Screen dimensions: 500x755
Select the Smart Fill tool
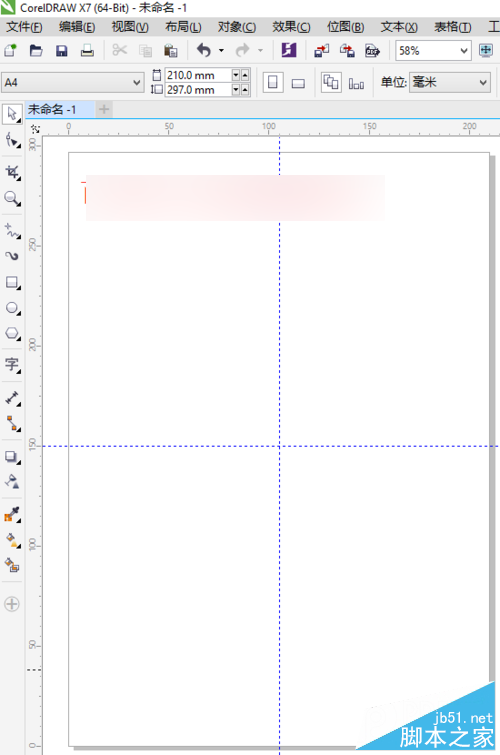pos(12,565)
